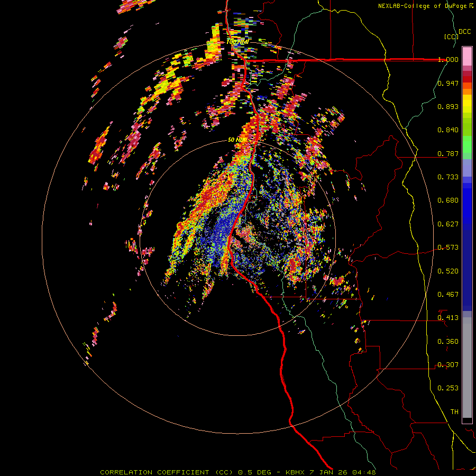Click the bright green color bar segment
The height and width of the screenshot is (476, 476).
467,144
